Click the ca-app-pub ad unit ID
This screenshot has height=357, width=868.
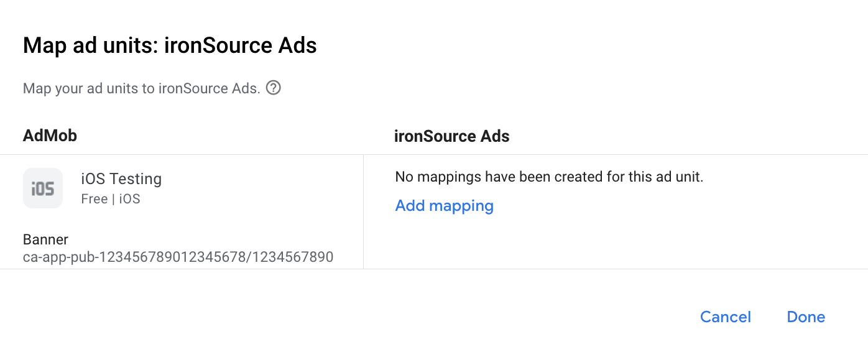178,257
